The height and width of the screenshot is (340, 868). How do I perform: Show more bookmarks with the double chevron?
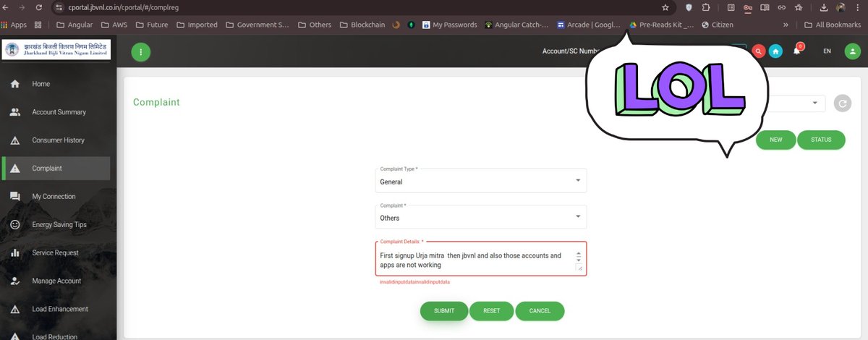pos(786,25)
